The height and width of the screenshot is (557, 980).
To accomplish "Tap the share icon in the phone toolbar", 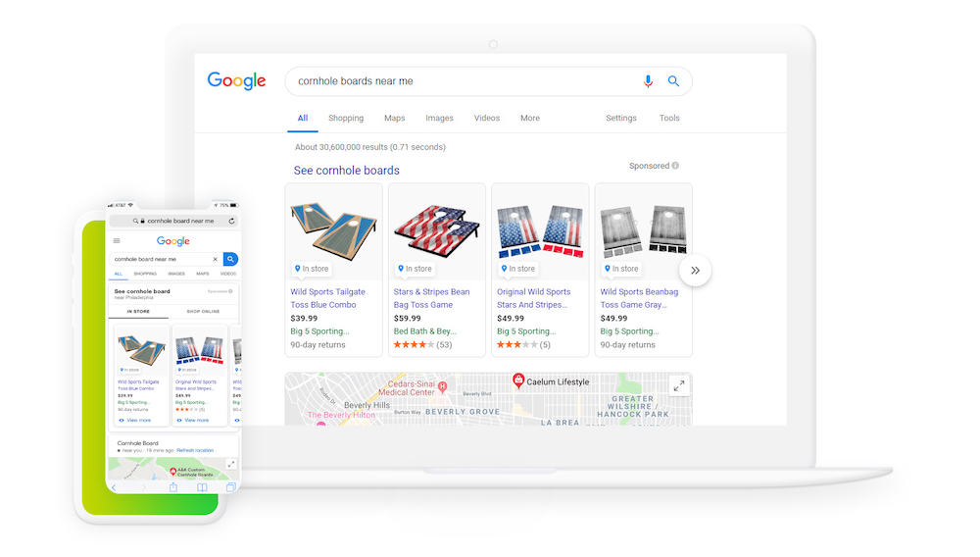I will (x=173, y=487).
